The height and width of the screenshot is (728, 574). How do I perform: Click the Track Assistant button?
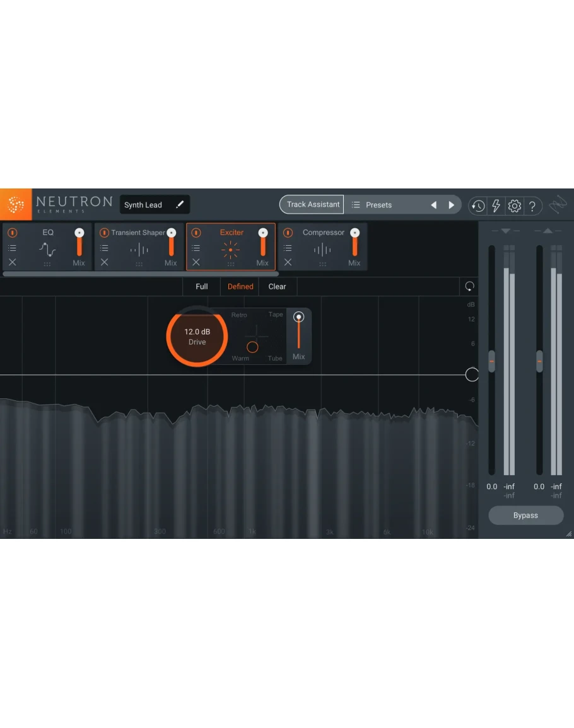pos(313,204)
